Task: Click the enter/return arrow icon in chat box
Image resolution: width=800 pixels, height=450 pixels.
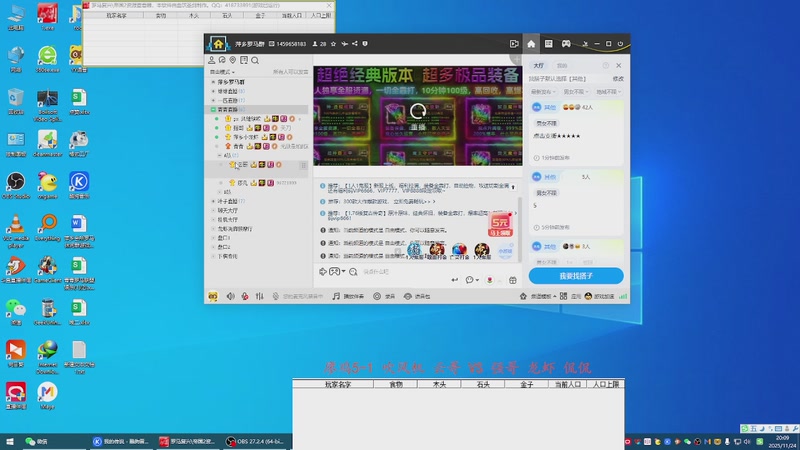Action: point(454,280)
